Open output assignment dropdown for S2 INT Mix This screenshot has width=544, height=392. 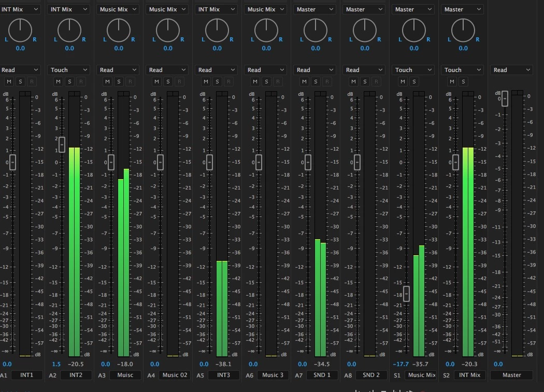pyautogui.click(x=463, y=9)
